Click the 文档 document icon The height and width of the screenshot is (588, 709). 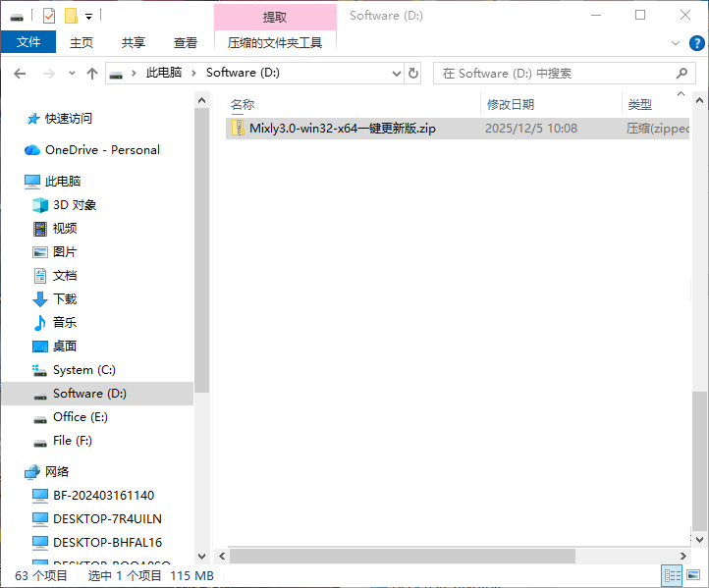pos(40,276)
